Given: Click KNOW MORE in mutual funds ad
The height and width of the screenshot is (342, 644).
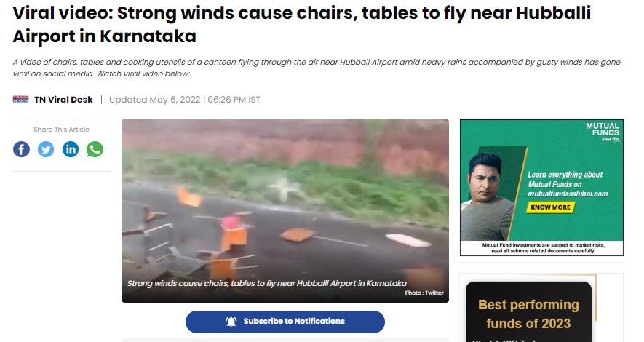Looking at the screenshot, I should (x=550, y=207).
